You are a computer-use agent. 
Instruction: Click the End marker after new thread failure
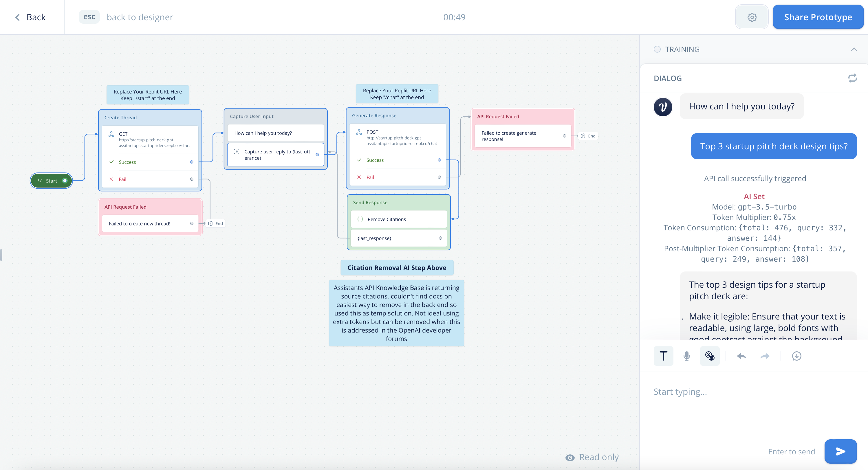[x=216, y=223]
